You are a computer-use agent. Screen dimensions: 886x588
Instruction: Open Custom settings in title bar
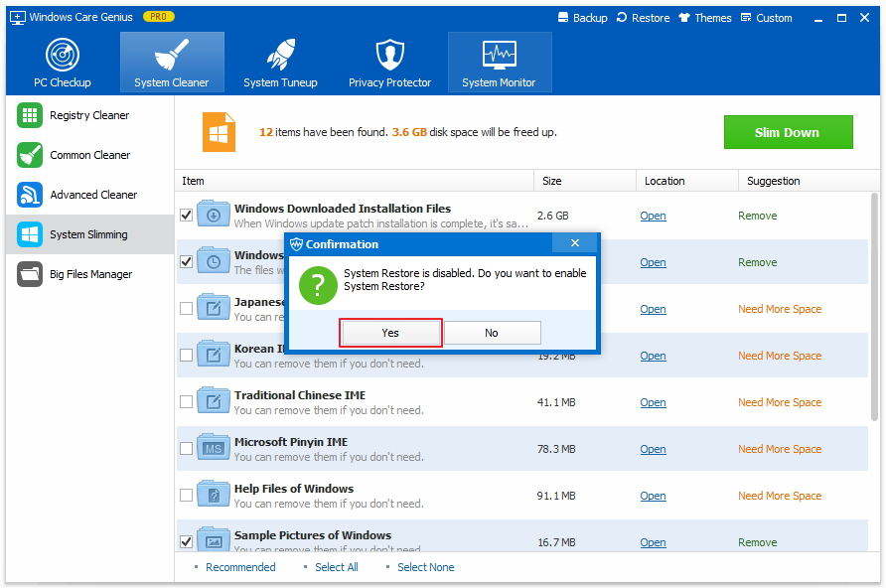[x=766, y=18]
